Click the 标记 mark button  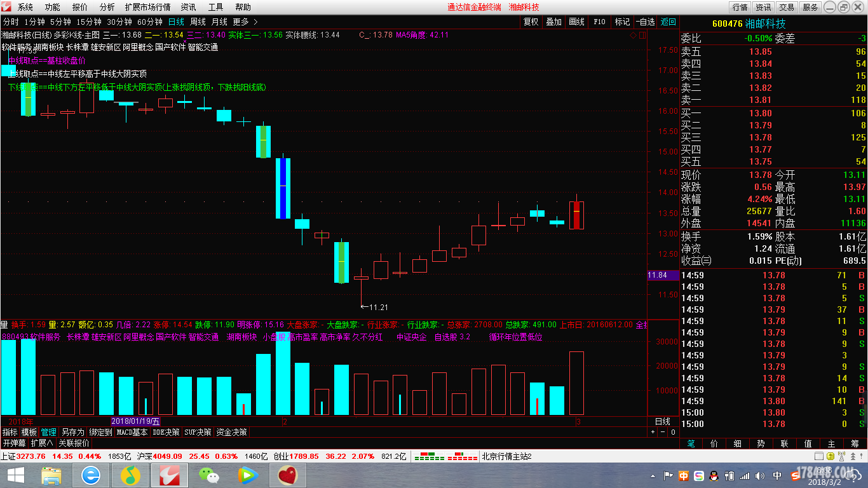(x=622, y=22)
